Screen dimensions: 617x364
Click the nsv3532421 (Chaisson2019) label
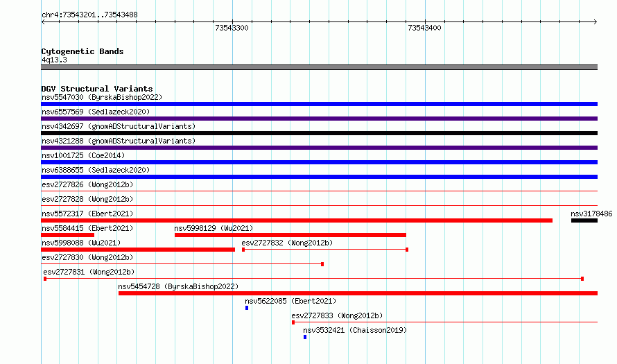[355, 330]
